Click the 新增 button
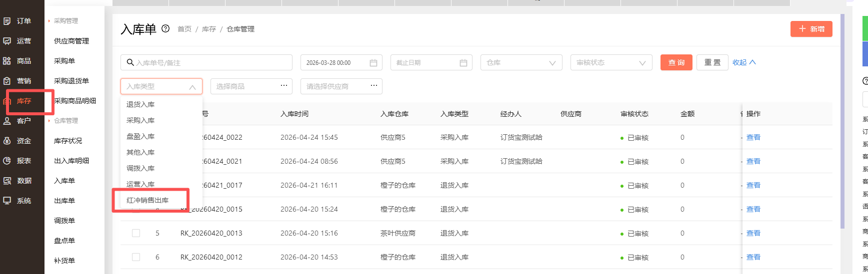This screenshot has width=868, height=274. tap(811, 29)
